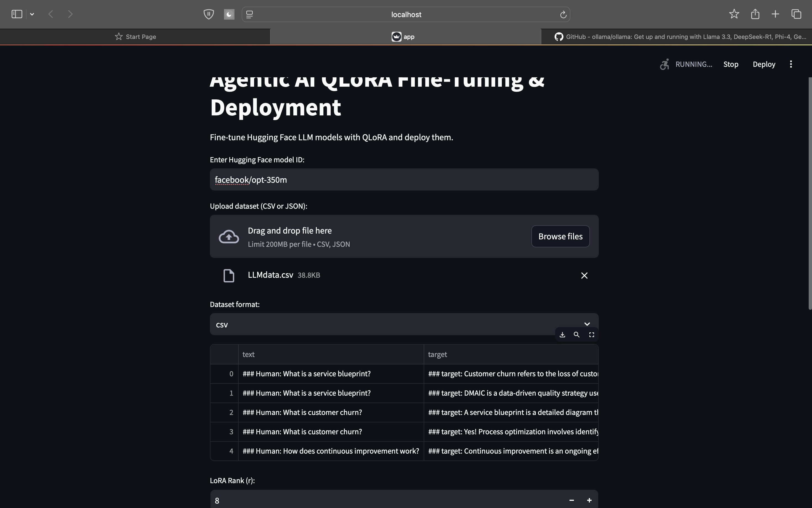Select the DMAIC target cell
812x508 pixels.
coord(511,393)
